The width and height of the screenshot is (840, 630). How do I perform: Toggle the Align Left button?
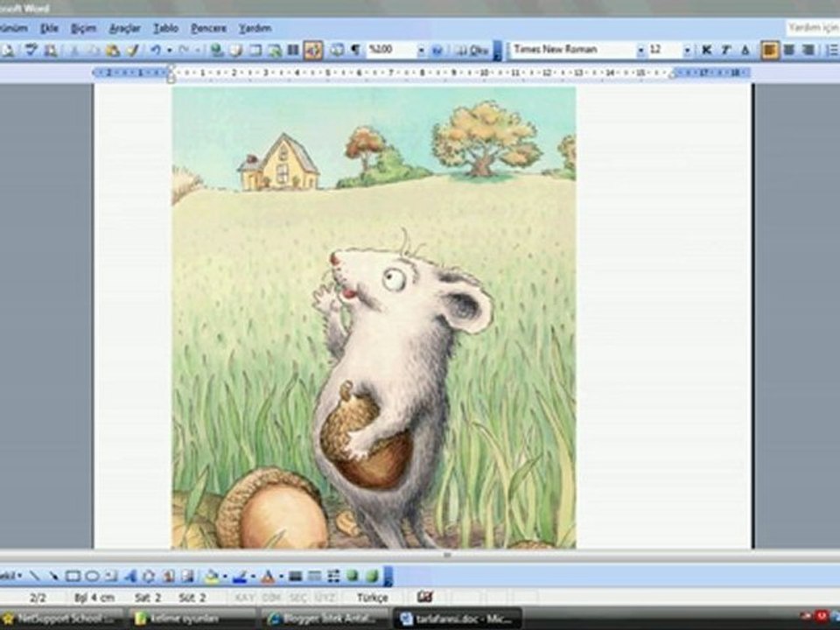pyautogui.click(x=770, y=51)
